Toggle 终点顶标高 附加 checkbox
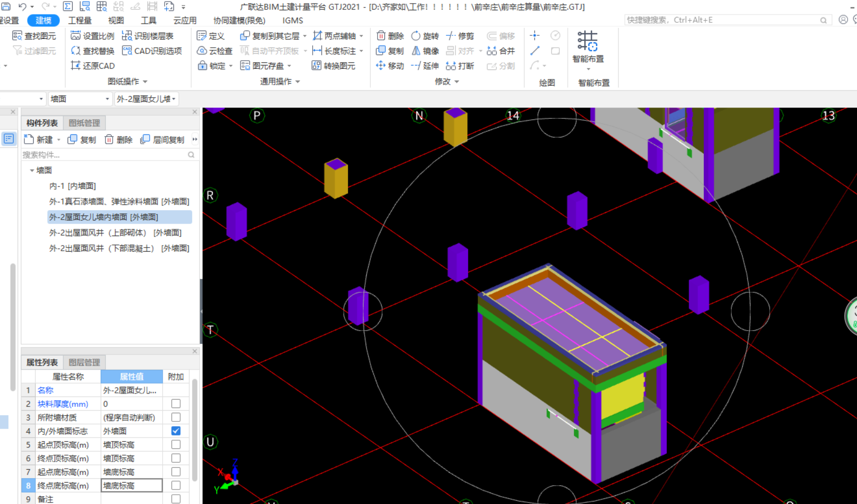 (176, 458)
